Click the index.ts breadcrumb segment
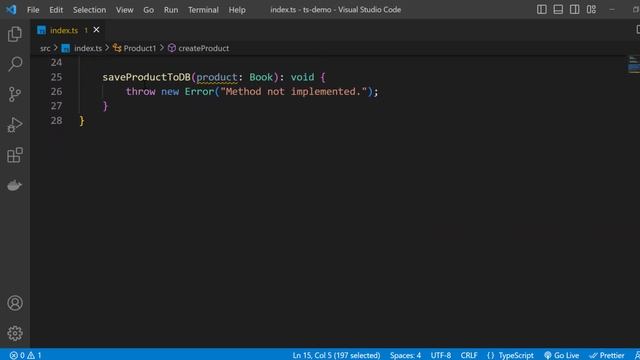The width and height of the screenshot is (640, 360). (88, 48)
